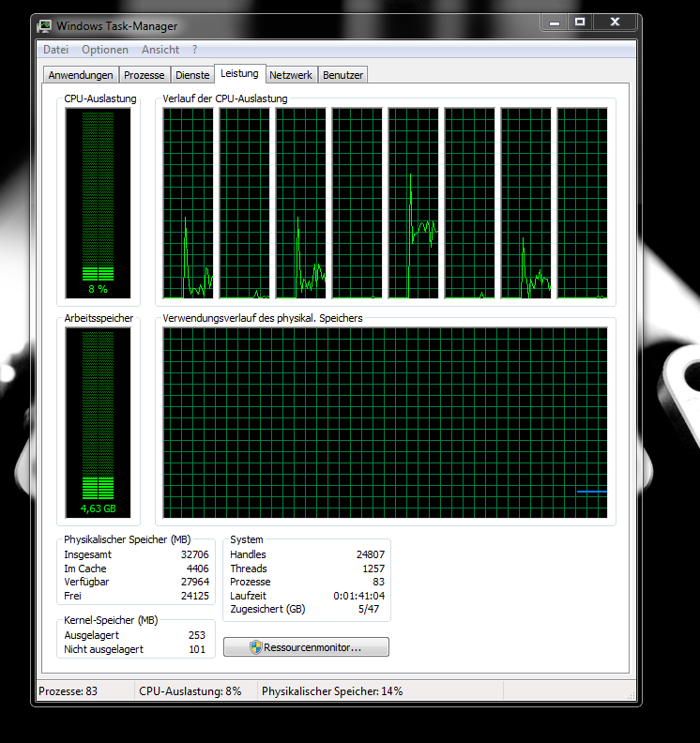Click the fifth CPU core history graph
This screenshot has height=743, width=700.
(x=413, y=204)
